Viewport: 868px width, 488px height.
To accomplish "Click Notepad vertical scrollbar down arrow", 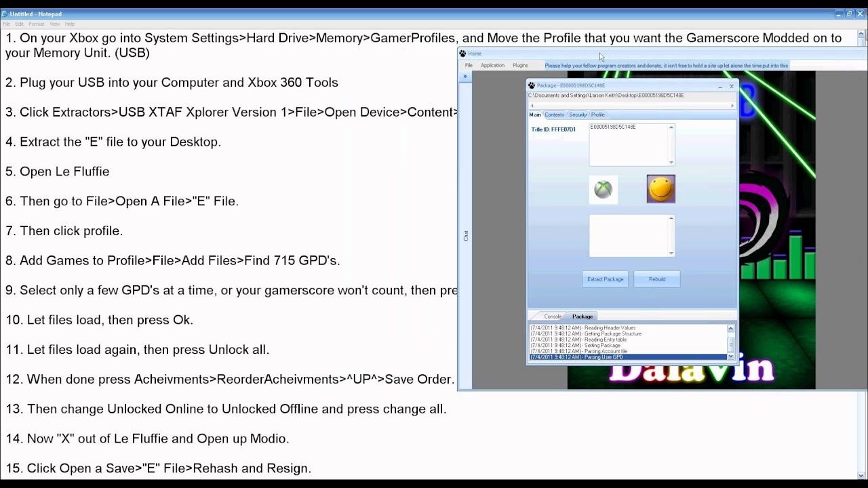I will pos(862,475).
